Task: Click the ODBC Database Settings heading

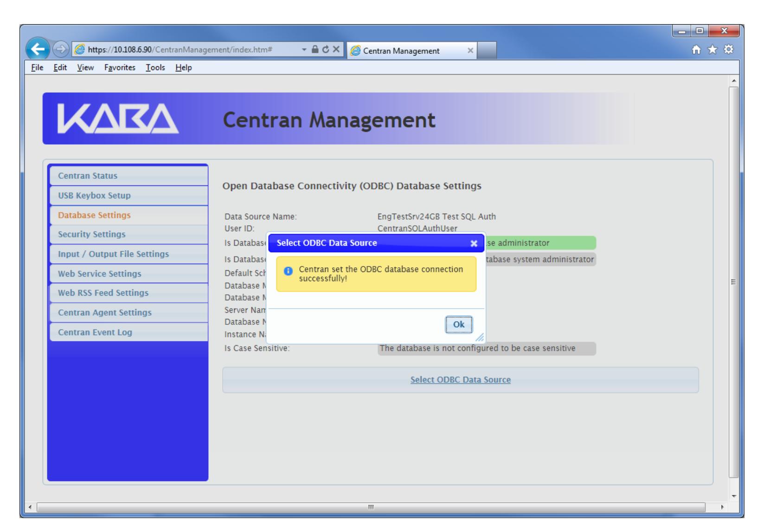Action: pos(352,186)
